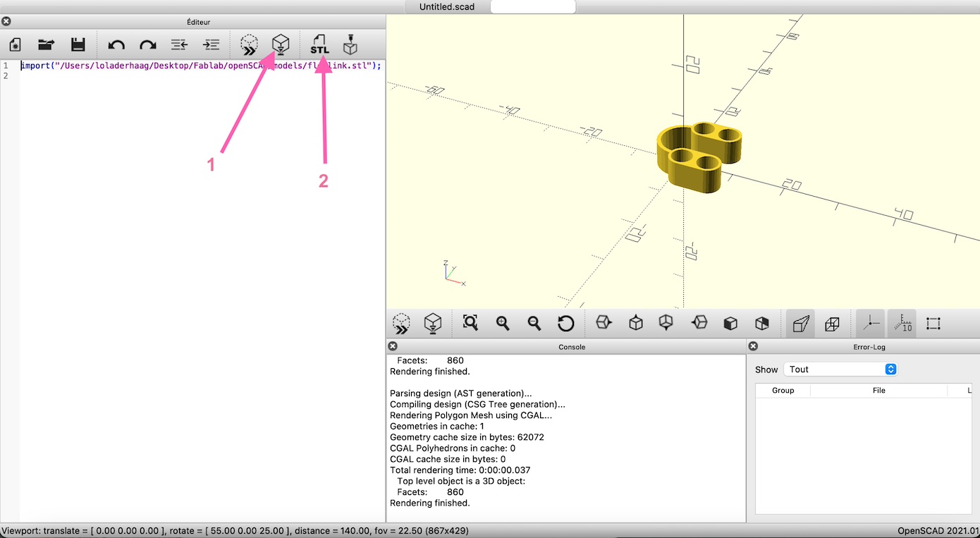
Task: Click 'Top level object is a 3D object:' line
Action: (461, 482)
